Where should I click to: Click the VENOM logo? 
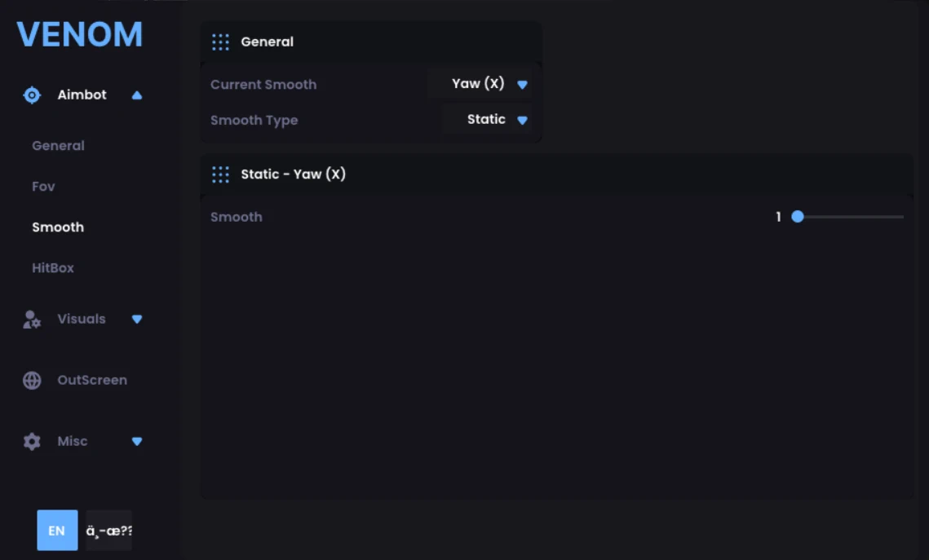click(80, 34)
